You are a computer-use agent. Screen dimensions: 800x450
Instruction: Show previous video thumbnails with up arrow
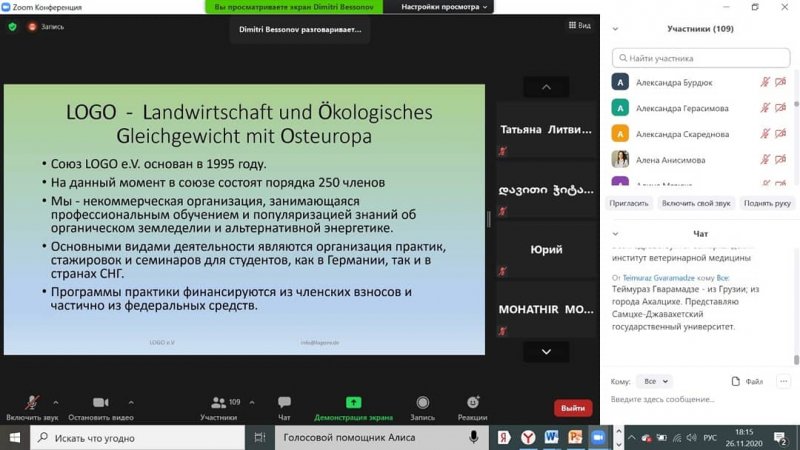[x=546, y=87]
